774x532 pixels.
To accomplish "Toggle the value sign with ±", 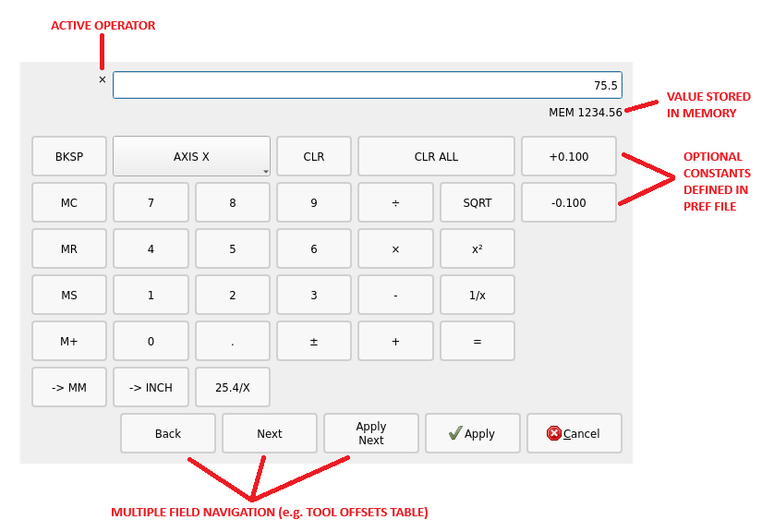I will [x=314, y=341].
